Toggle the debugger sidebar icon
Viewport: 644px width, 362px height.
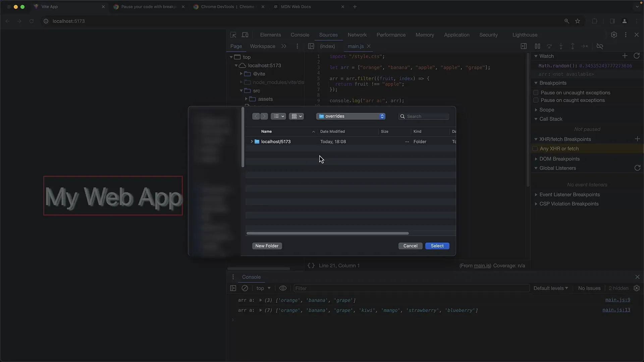click(524, 46)
